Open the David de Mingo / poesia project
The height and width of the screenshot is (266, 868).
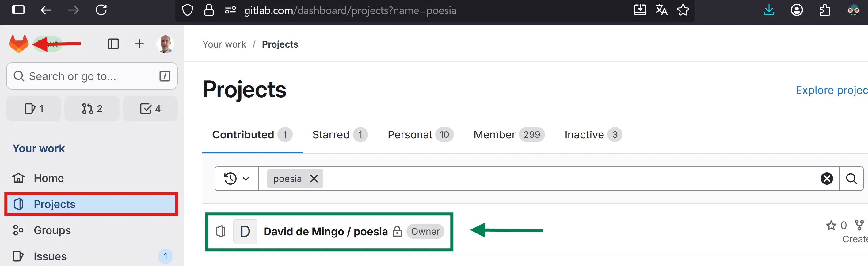tap(325, 232)
